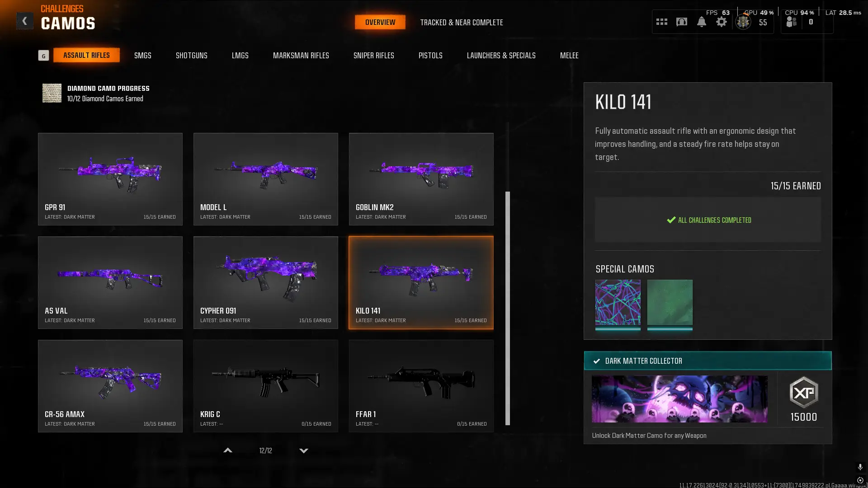868x488 pixels.
Task: Select the KRIG C weapon card
Action: (266, 386)
